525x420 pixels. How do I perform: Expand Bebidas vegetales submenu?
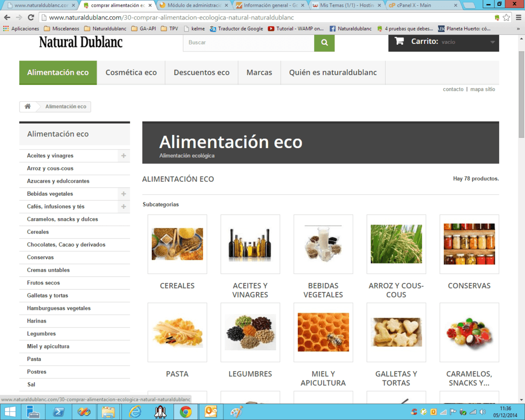click(x=124, y=194)
